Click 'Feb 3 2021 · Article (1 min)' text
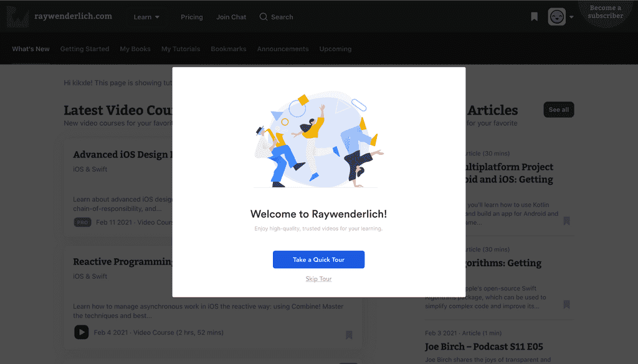This screenshot has height=364, width=638. 463,333
